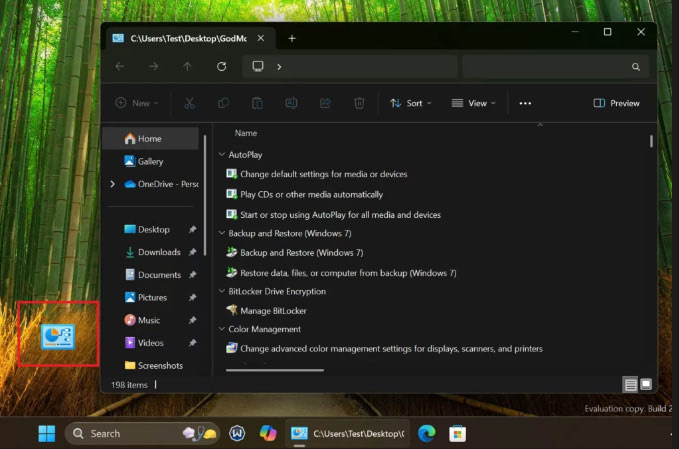679x449 pixels.
Task: Refresh the folder view
Action: pos(221,66)
